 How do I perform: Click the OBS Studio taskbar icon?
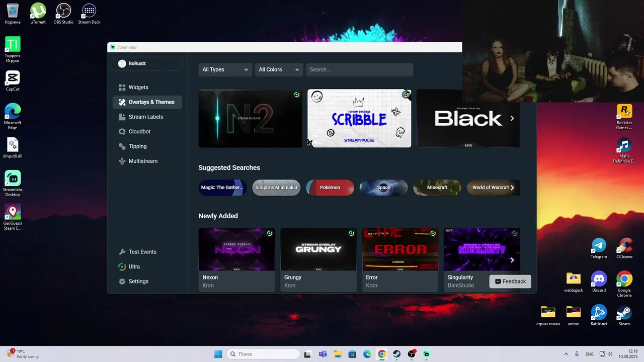[x=412, y=354]
